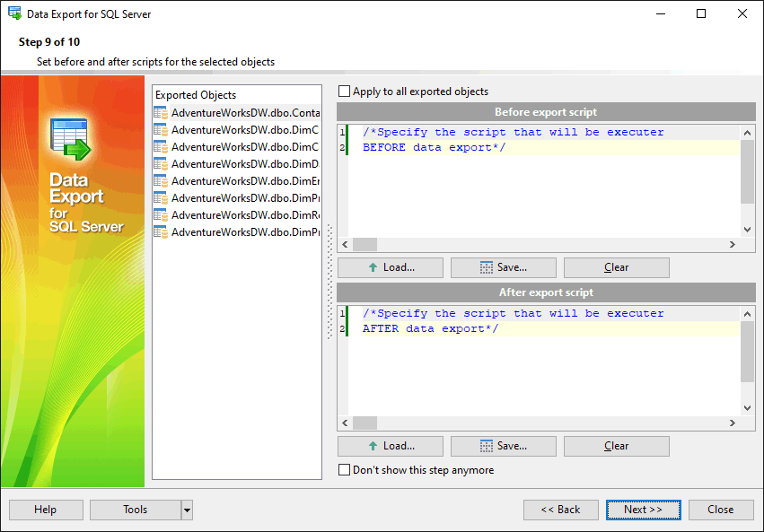Click the Save icon under After export script
The width and height of the screenshot is (764, 532).
486,446
